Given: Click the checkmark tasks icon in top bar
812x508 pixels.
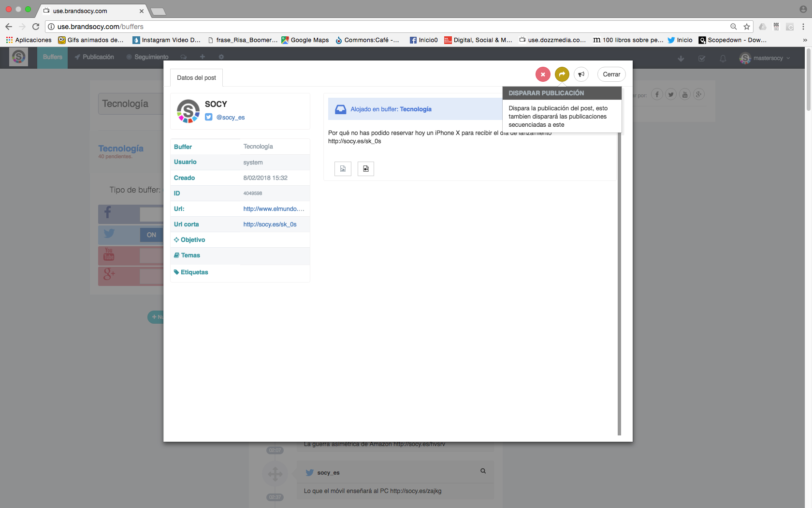Looking at the screenshot, I should coord(702,59).
